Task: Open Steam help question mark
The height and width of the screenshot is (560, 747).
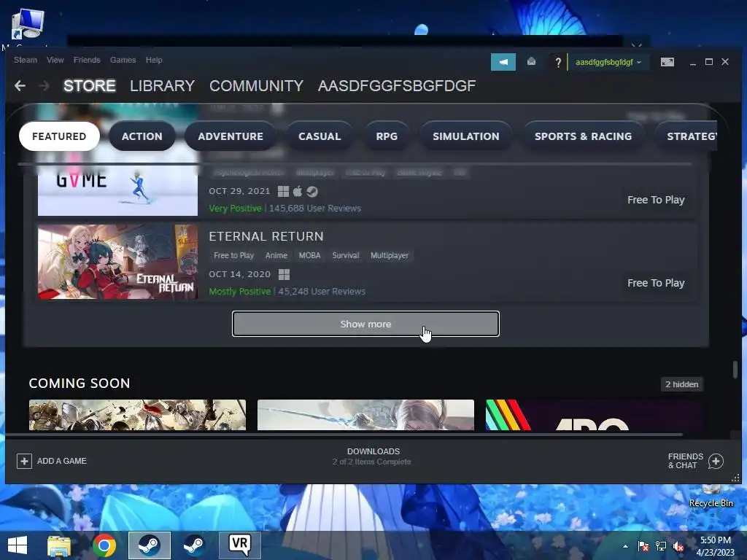Action: tap(558, 63)
